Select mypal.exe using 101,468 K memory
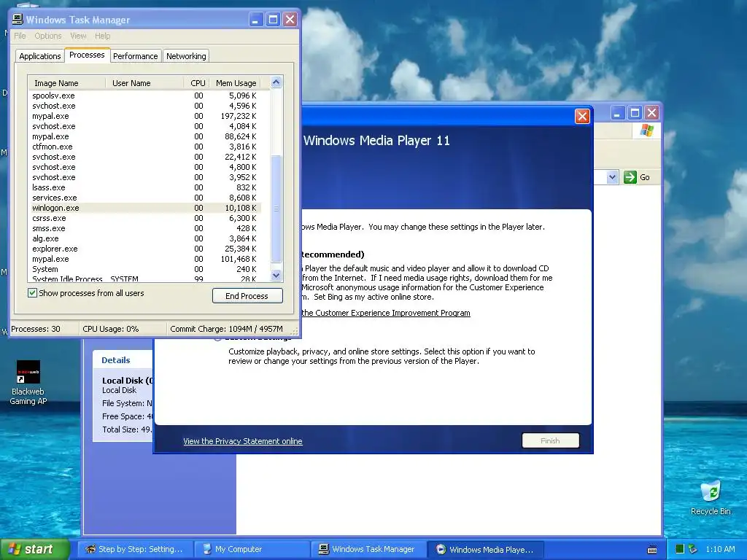The width and height of the screenshot is (747, 560). tap(144, 259)
